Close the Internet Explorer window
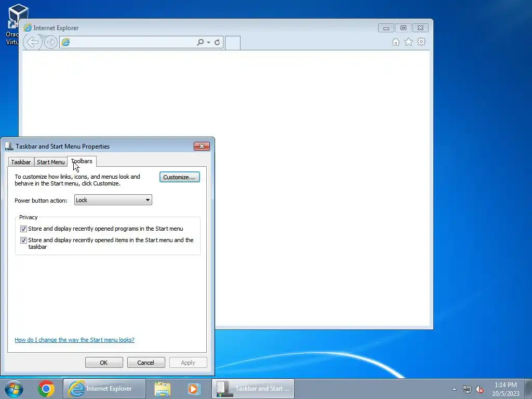Image resolution: width=532 pixels, height=399 pixels. [420, 28]
